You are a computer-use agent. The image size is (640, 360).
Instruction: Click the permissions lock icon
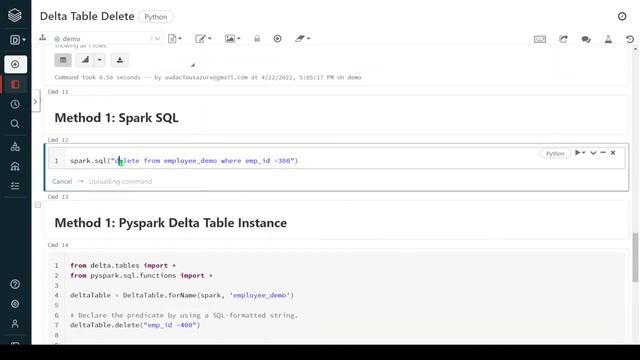[x=257, y=39]
